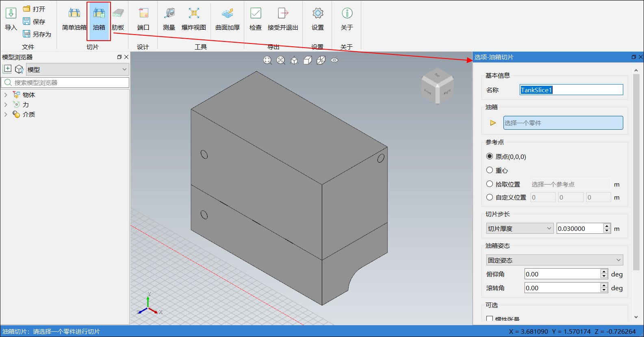Open the 固定姿态 tank attitude dropdown
Viewport: 644px width, 337px height.
(x=555, y=260)
